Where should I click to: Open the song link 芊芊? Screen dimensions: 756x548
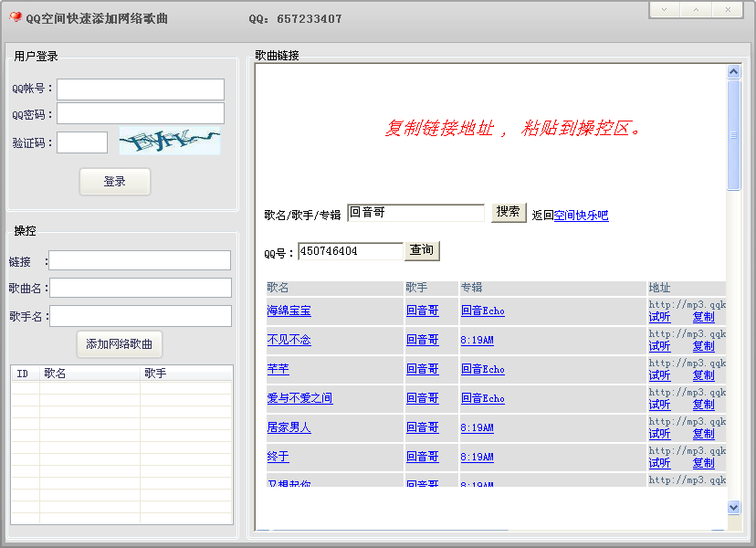click(278, 369)
